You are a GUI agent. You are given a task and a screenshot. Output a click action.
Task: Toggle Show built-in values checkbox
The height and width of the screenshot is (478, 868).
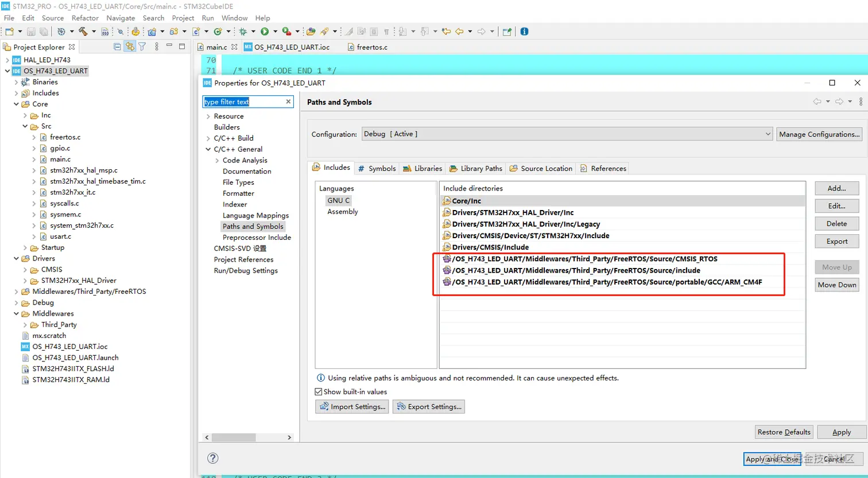point(319,392)
